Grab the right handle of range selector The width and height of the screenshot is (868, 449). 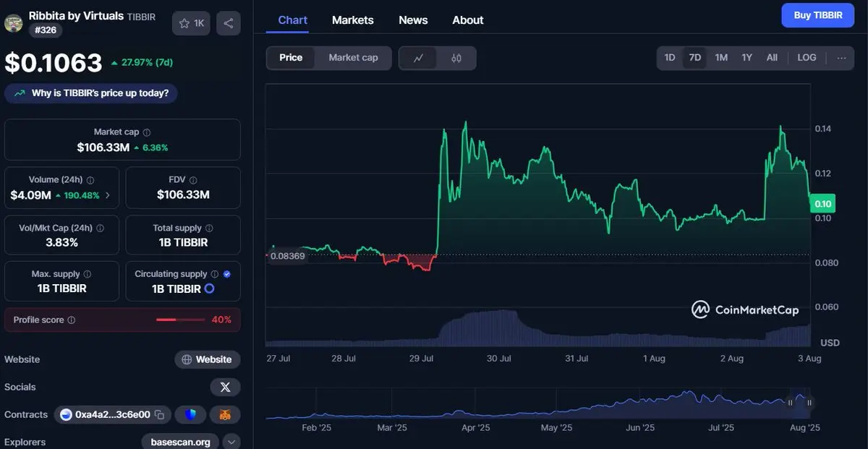809,403
